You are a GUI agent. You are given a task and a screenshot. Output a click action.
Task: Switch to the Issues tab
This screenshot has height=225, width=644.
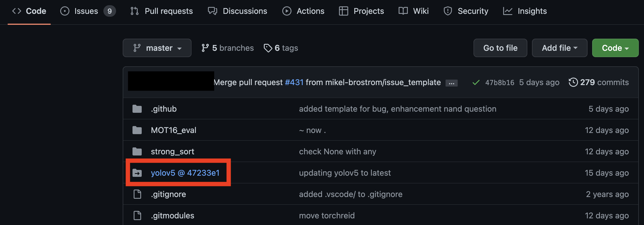[86, 11]
